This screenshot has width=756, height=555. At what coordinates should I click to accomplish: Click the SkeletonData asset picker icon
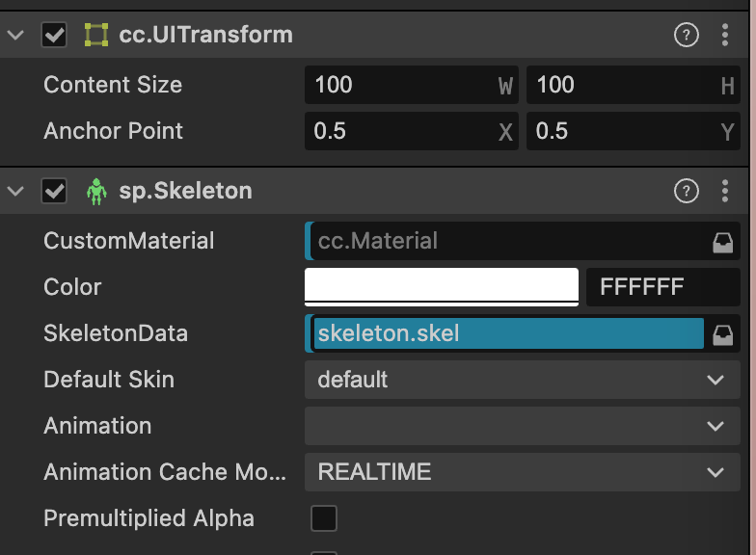click(722, 334)
